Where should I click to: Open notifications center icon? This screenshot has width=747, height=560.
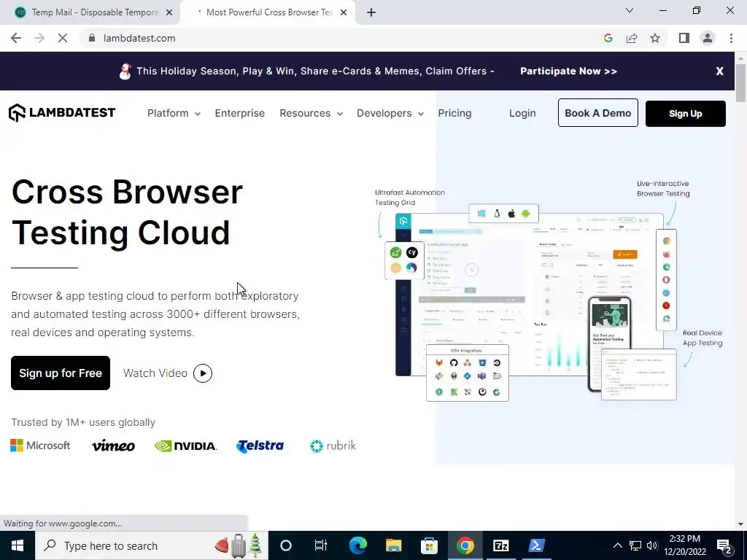click(x=724, y=545)
